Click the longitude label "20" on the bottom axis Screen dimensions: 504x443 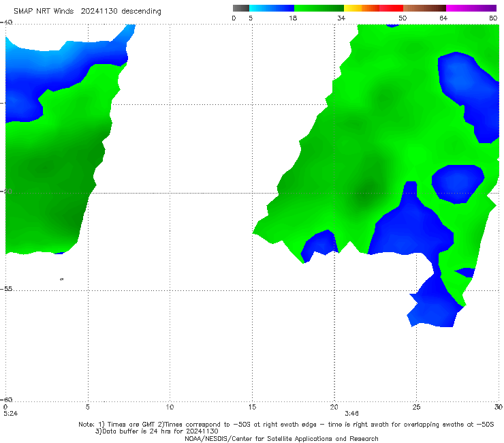[334, 408]
